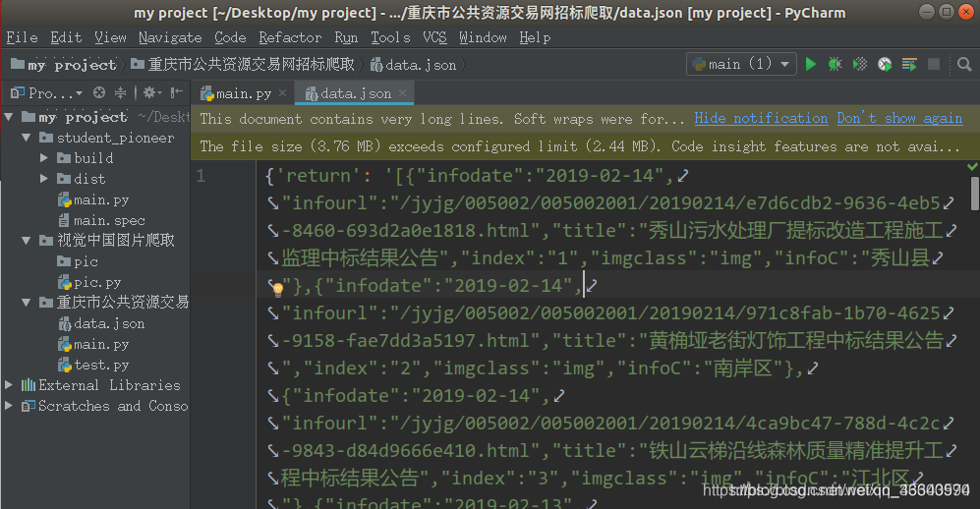Click the yellow intention lightbulb in editor

click(x=278, y=288)
